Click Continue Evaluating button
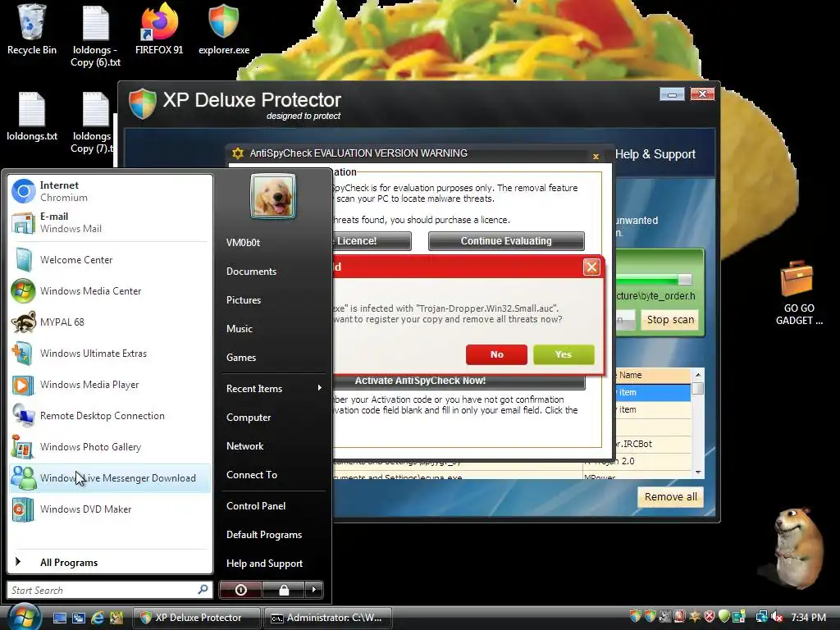This screenshot has height=630, width=840. pos(506,241)
